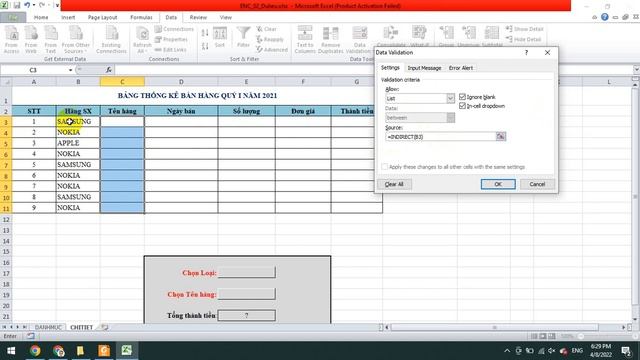The width and height of the screenshot is (640, 360).
Task: Open the View ribbon tab
Action: (x=225, y=18)
